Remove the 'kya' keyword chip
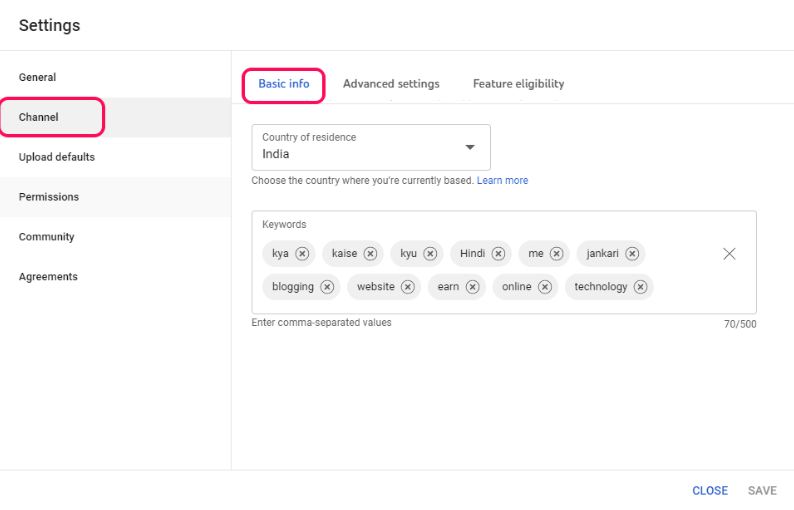The image size is (794, 510). click(302, 254)
